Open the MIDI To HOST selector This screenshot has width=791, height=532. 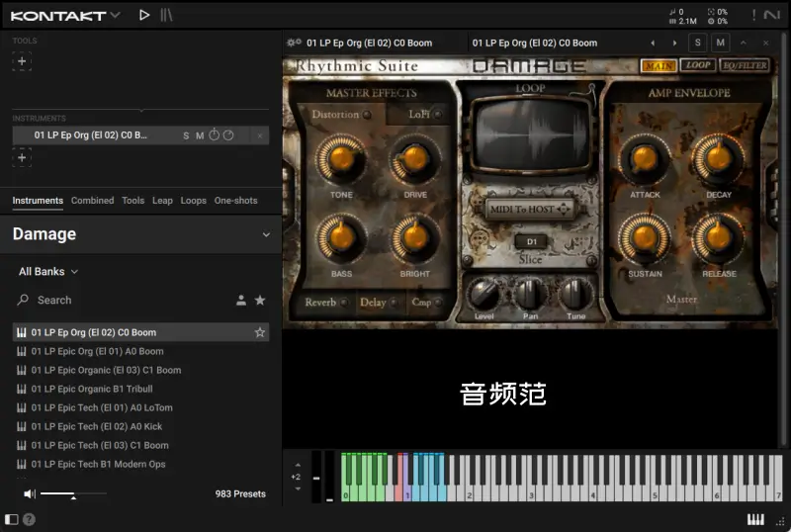click(x=530, y=209)
